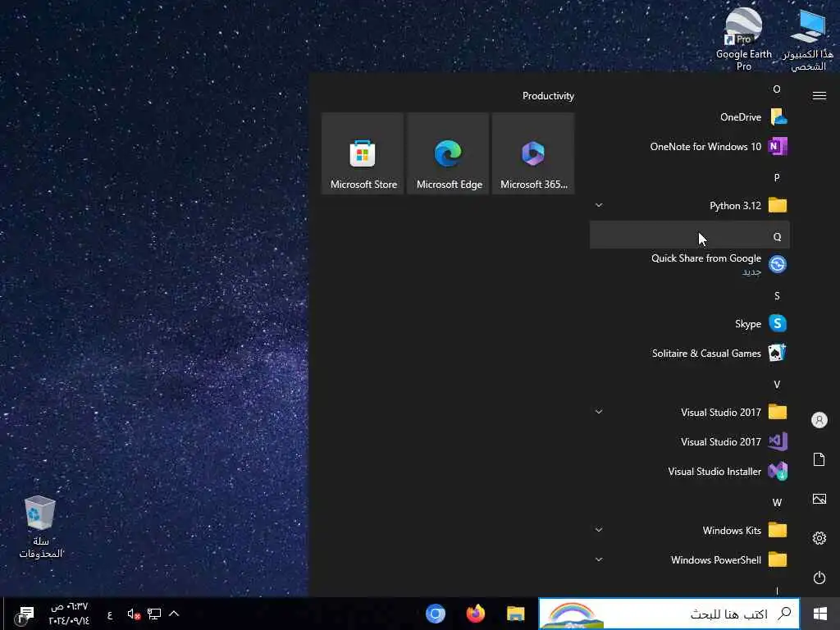Click the 'Solitaire & Casual Games' label

tap(706, 353)
